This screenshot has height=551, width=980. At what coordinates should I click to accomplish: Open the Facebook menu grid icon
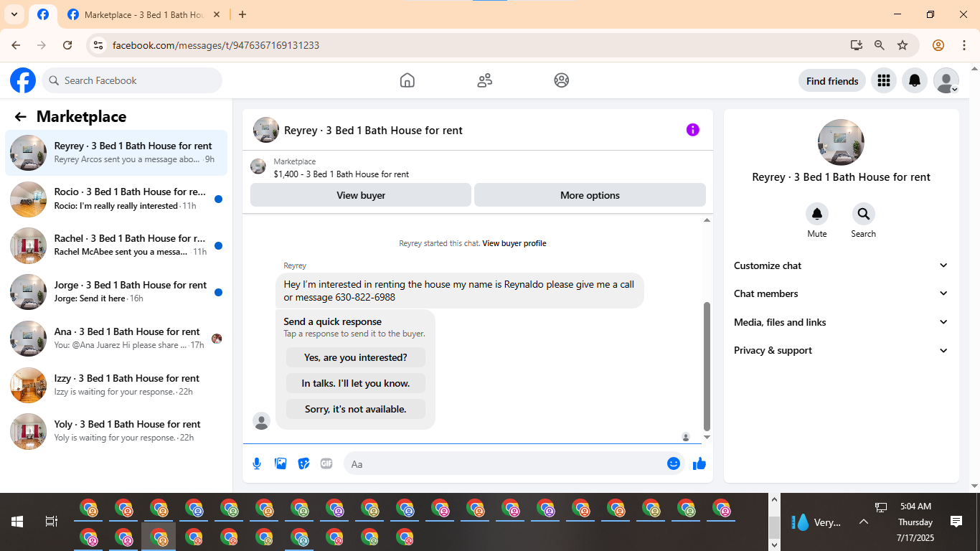pyautogui.click(x=884, y=80)
